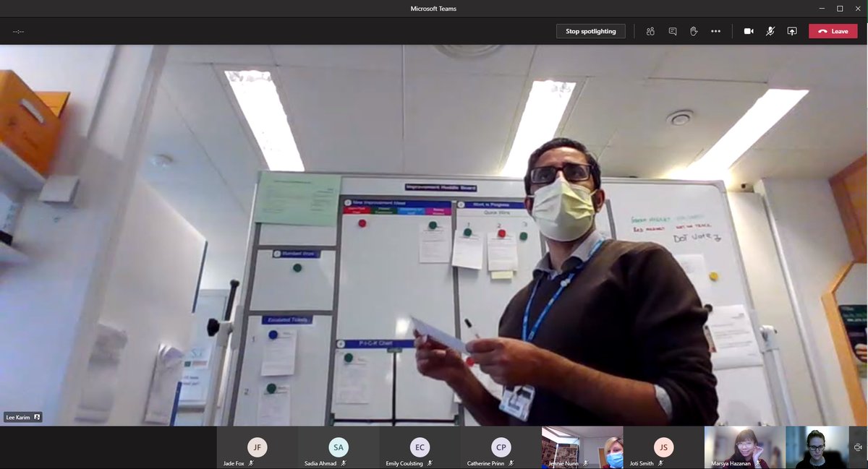Viewport: 868px width, 469px height.
Task: Toggle the muted microphone
Action: pos(770,31)
